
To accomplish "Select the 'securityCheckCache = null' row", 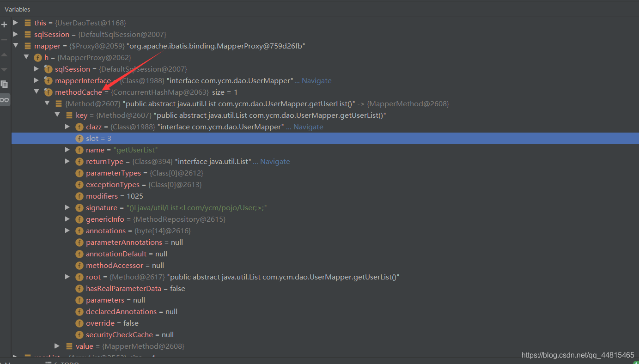I will [325, 335].
